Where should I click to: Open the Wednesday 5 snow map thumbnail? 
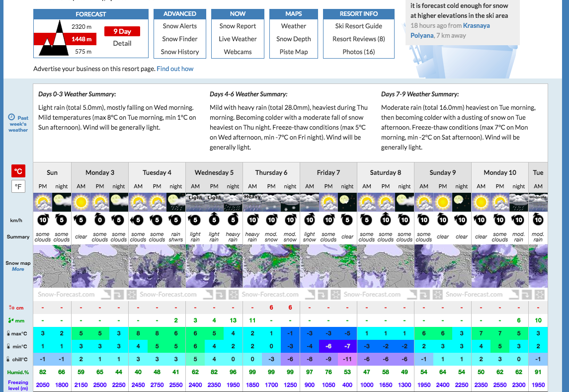point(214,266)
